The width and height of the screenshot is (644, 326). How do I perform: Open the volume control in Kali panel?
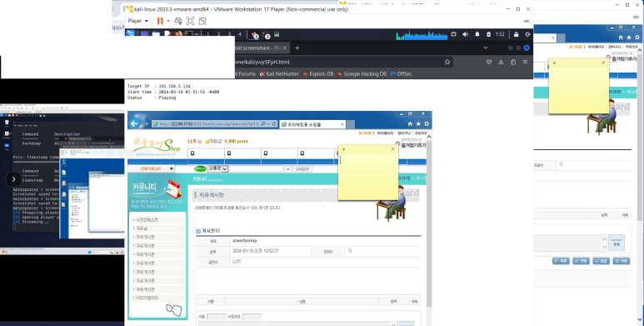tap(466, 34)
